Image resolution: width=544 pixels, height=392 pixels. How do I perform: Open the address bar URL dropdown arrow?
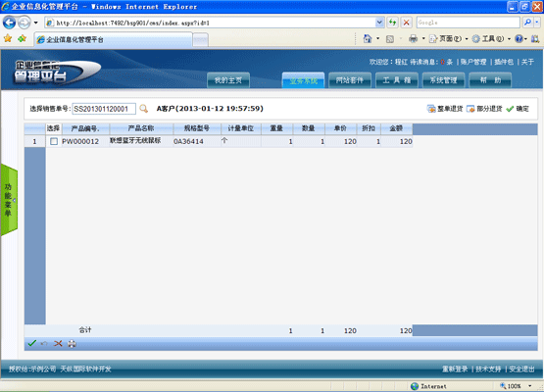[x=379, y=23]
